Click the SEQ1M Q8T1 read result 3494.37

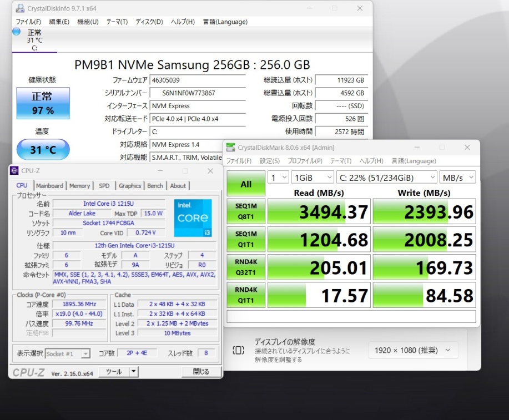pyautogui.click(x=319, y=211)
